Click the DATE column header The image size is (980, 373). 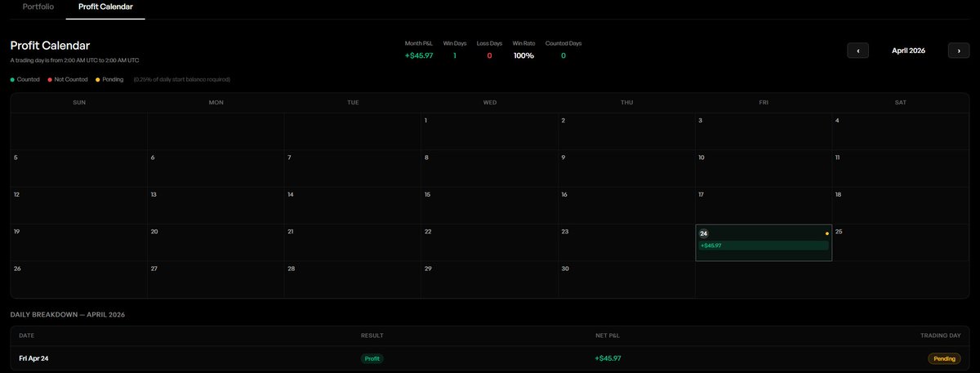tap(26, 335)
